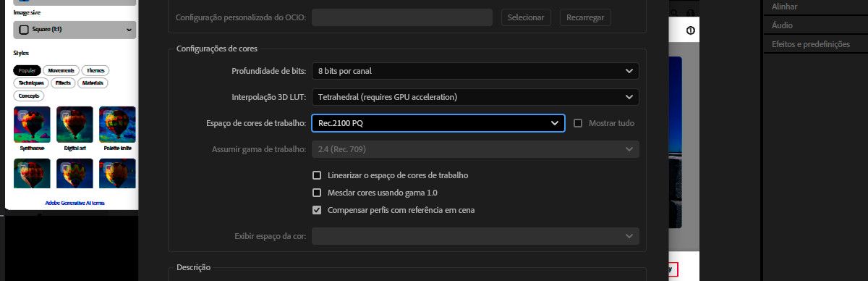Open the Profundidade de bits dropdown
Image resolution: width=868 pixels, height=281 pixels.
[475, 71]
